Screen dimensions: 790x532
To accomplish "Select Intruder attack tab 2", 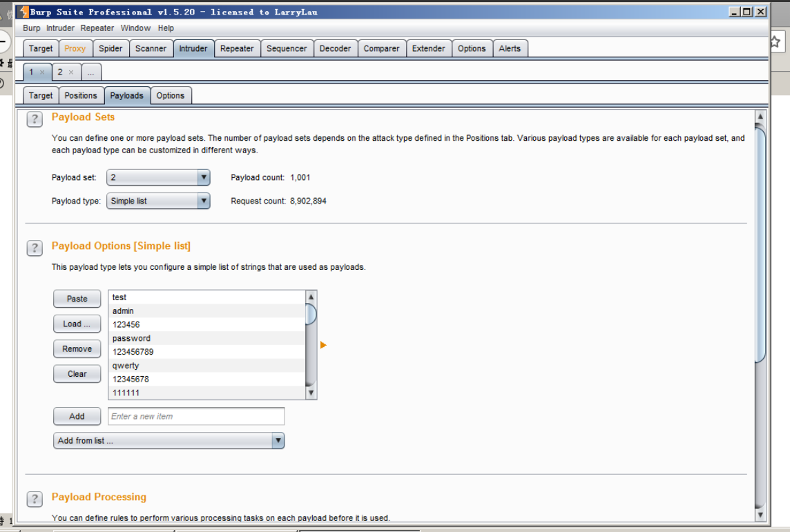I will (60, 72).
